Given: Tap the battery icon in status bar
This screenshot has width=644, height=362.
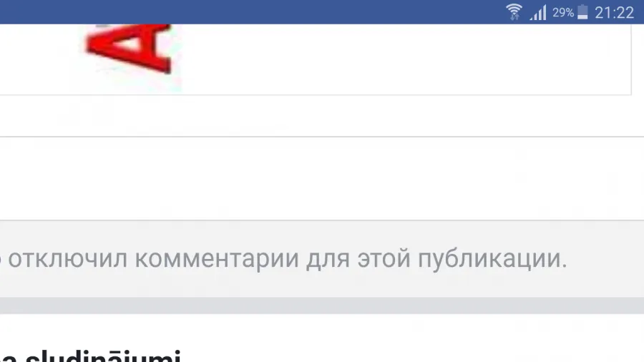Looking at the screenshot, I should click(x=582, y=12).
